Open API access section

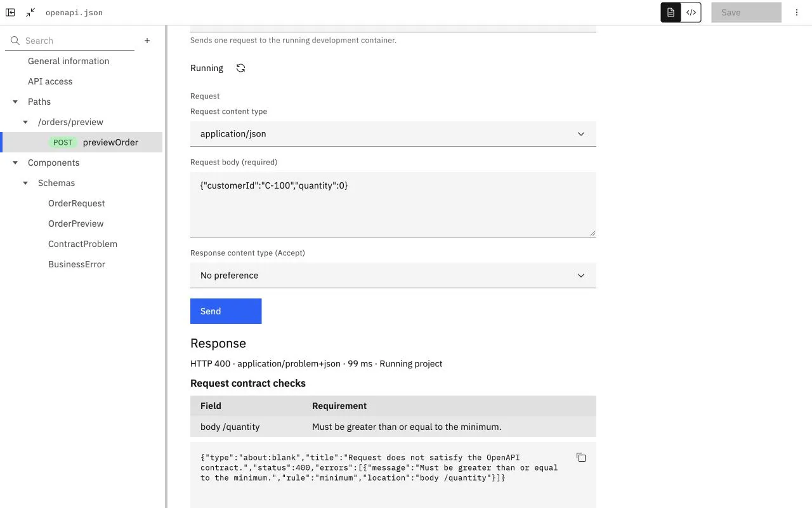[50, 81]
